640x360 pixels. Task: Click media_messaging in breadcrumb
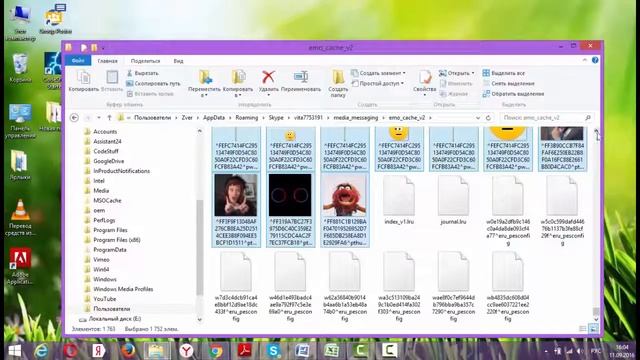point(356,118)
